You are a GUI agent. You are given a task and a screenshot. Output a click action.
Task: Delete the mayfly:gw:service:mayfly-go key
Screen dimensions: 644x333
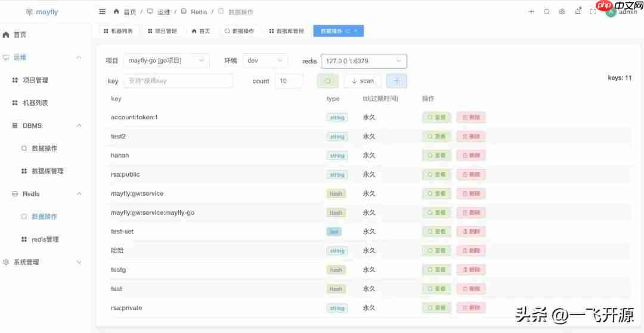(x=471, y=212)
